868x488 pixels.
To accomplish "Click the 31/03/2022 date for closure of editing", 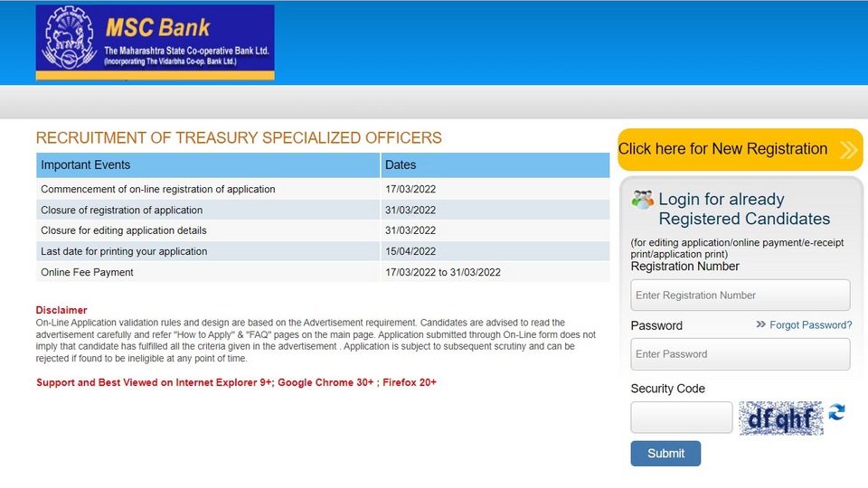I will (x=410, y=230).
